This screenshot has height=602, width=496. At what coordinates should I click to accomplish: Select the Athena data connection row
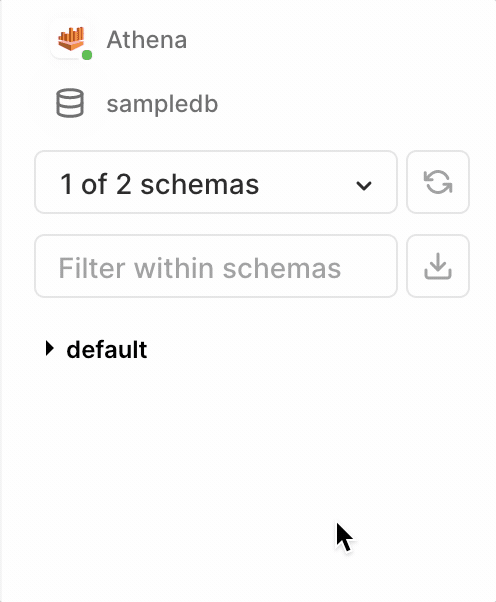122,40
